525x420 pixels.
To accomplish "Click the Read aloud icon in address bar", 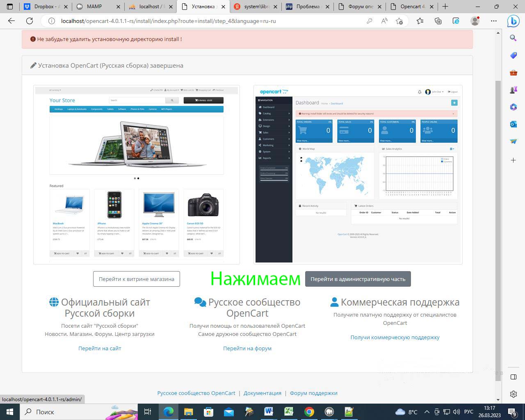I will (x=384, y=21).
